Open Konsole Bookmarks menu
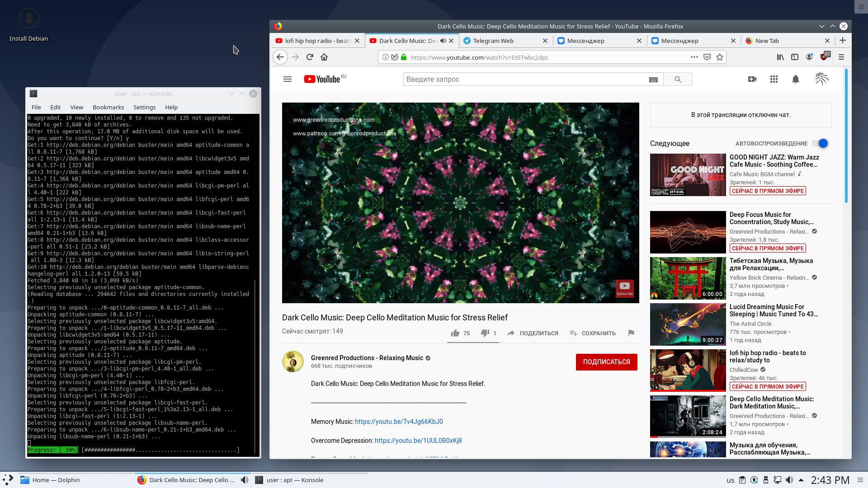 point(108,107)
